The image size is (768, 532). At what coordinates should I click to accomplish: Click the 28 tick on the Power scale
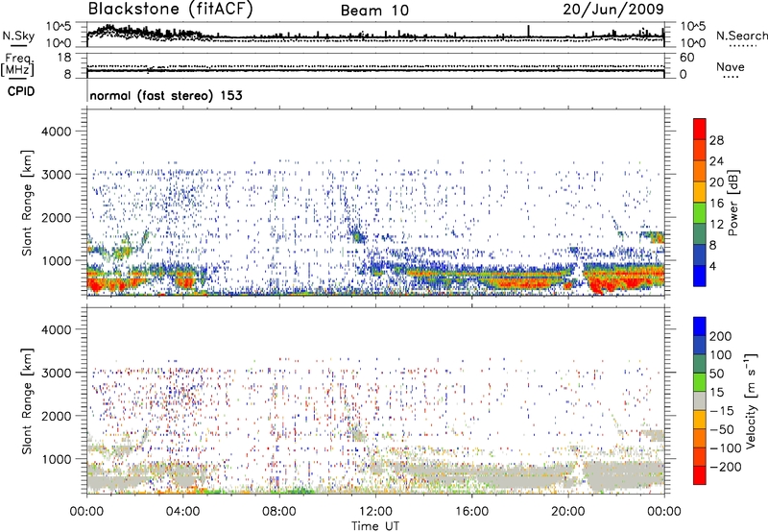point(716,140)
